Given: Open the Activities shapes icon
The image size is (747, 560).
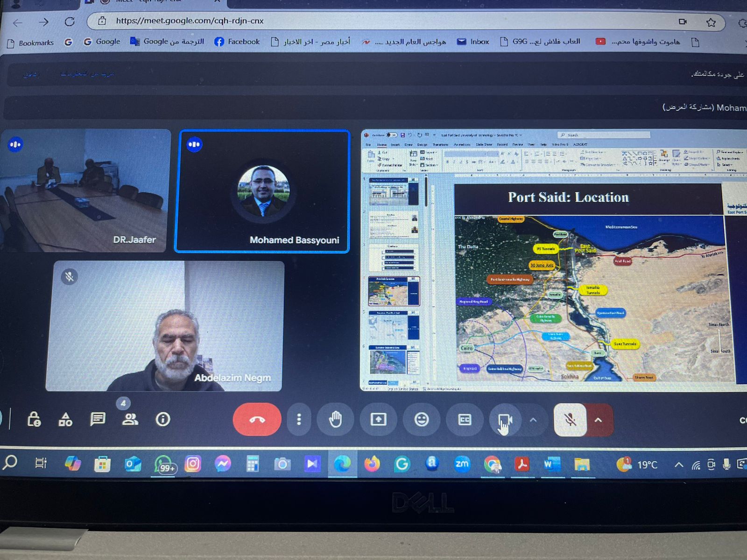Looking at the screenshot, I should (65, 420).
